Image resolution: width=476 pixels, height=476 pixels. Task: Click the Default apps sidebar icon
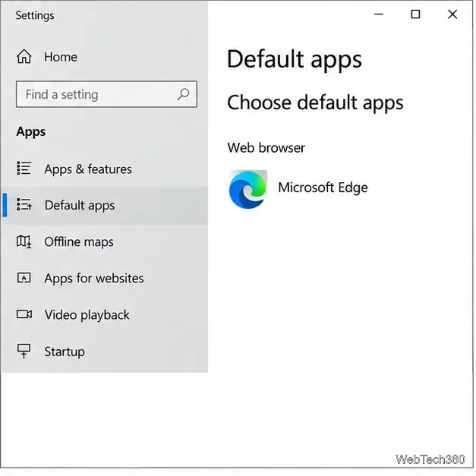pyautogui.click(x=24, y=205)
